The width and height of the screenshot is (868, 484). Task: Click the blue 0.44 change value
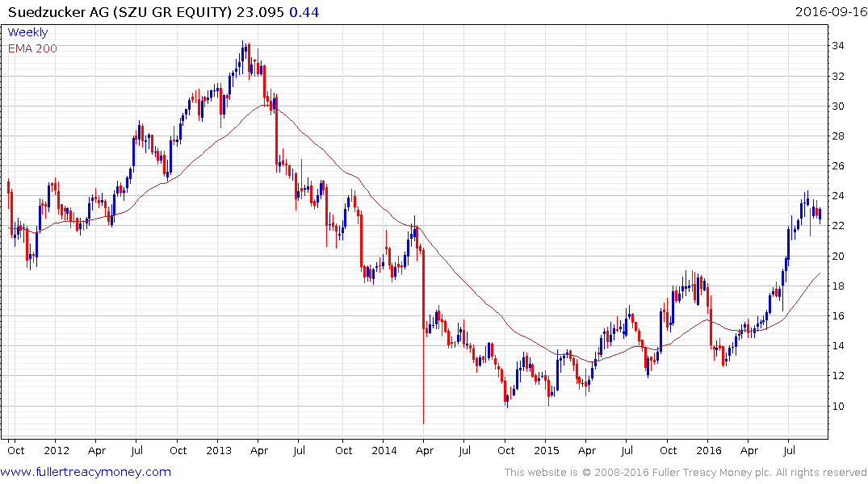tap(304, 12)
